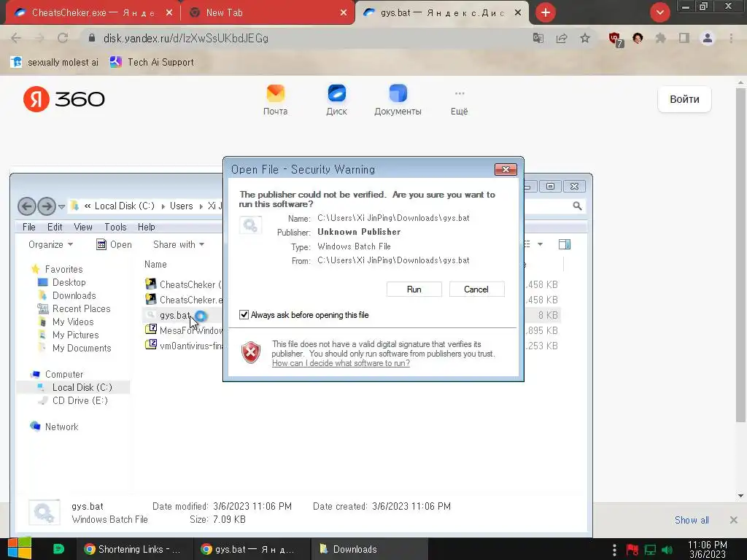Click Local Disk (C:) breadcrumb
Screen dimensions: 747x560
coord(124,206)
